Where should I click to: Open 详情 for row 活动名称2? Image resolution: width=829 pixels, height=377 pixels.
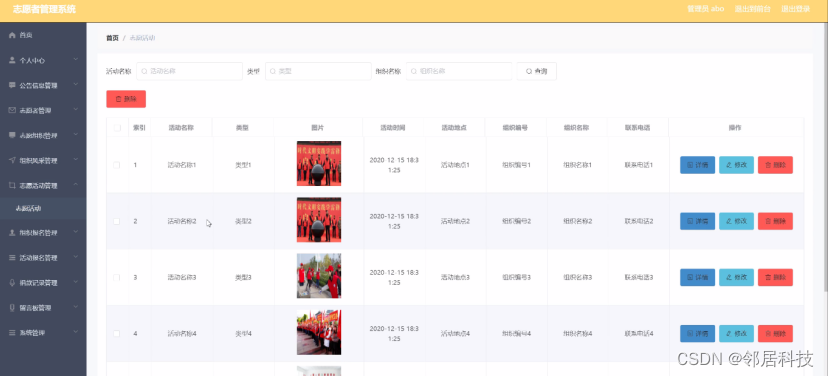[697, 221]
